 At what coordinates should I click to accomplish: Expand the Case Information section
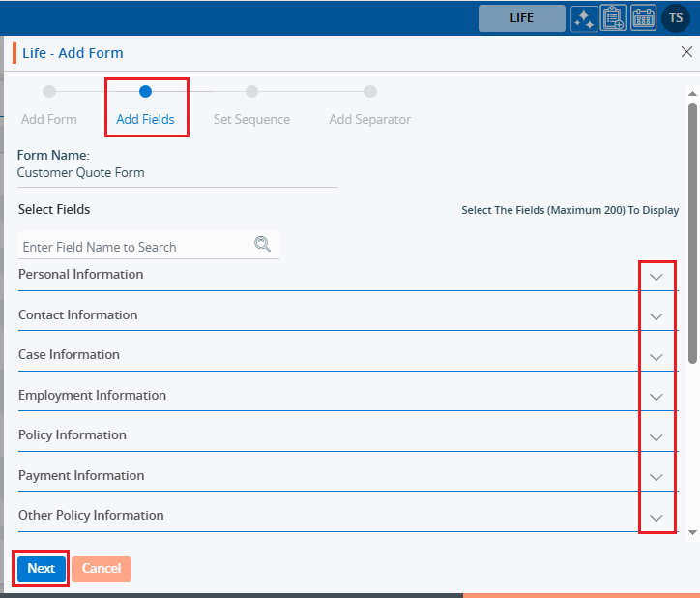(x=656, y=357)
